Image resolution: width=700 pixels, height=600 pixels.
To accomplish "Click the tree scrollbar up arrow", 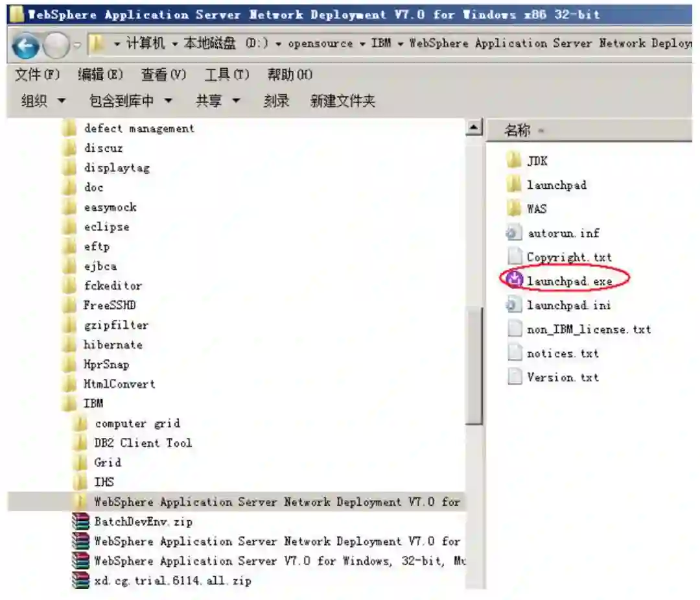I will 474,128.
